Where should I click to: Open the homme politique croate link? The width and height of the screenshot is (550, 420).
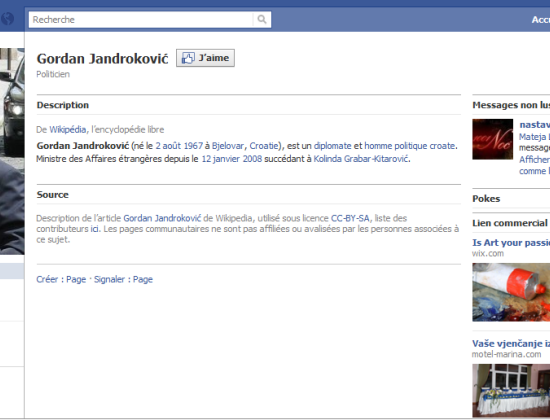pos(409,146)
